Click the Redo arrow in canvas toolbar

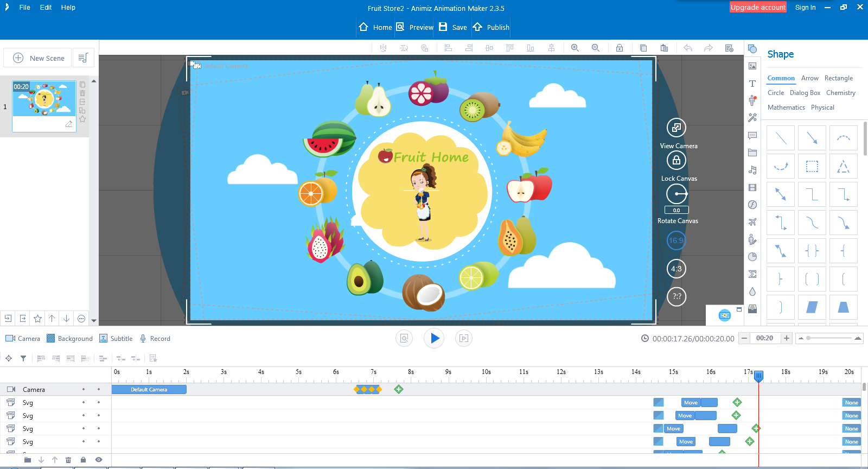709,48
